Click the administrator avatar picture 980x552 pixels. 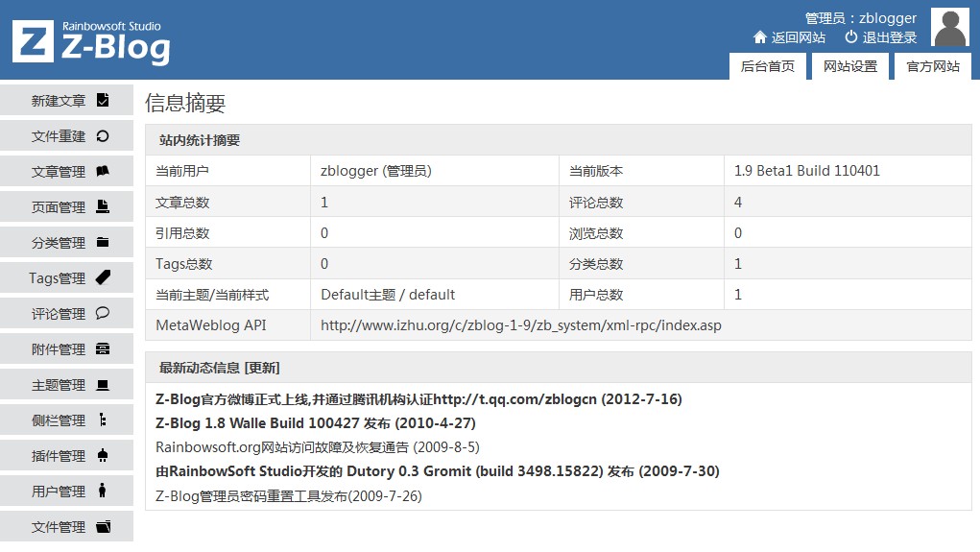(950, 28)
